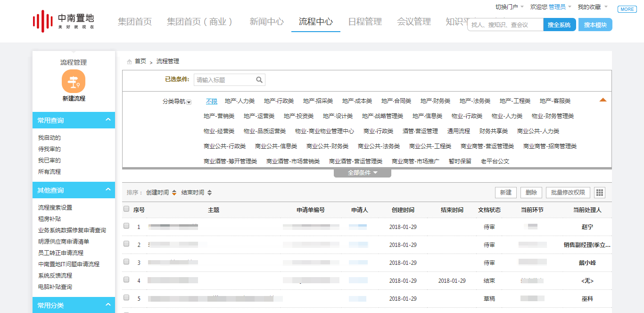Click the grid view icon in the list toolbar
Viewport: 644px width, 313px height.
click(600, 193)
